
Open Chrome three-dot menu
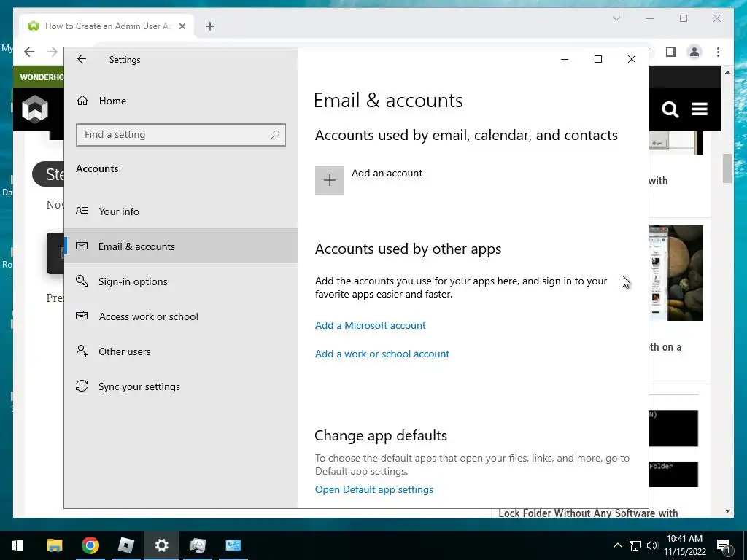click(718, 52)
